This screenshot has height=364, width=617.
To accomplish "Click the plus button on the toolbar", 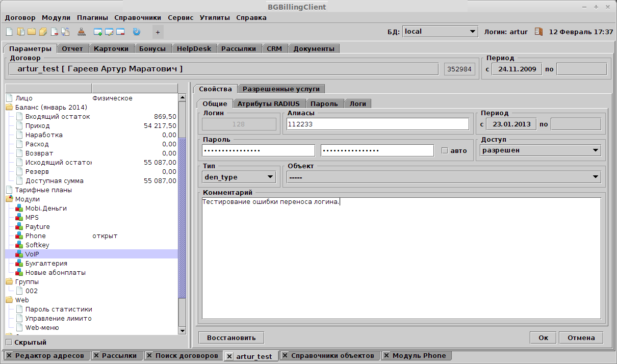I will coord(158,32).
